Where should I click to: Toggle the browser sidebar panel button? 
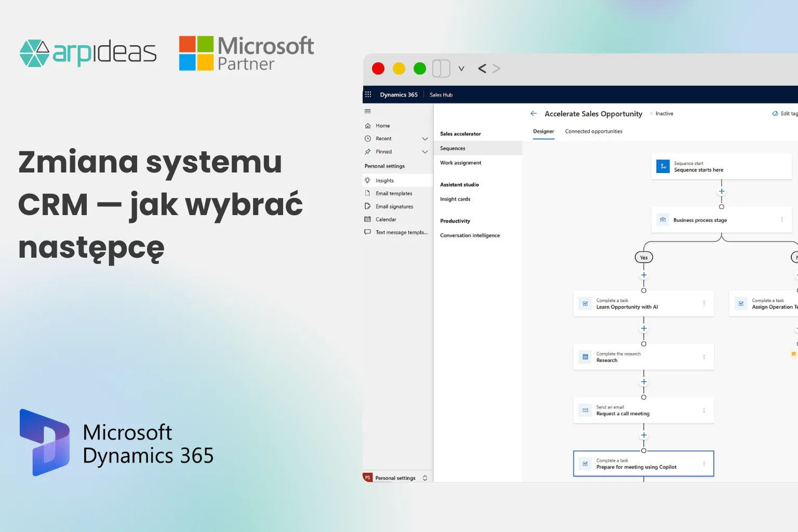441,69
